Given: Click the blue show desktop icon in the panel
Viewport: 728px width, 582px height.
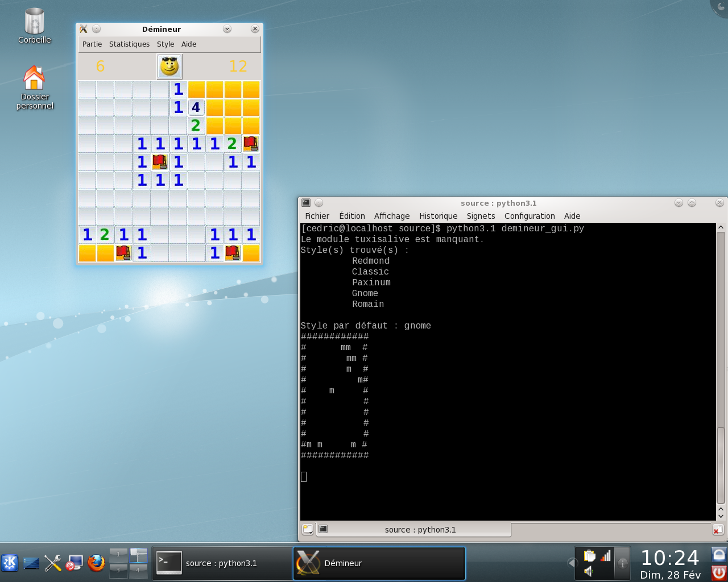Looking at the screenshot, I should coord(31,563).
